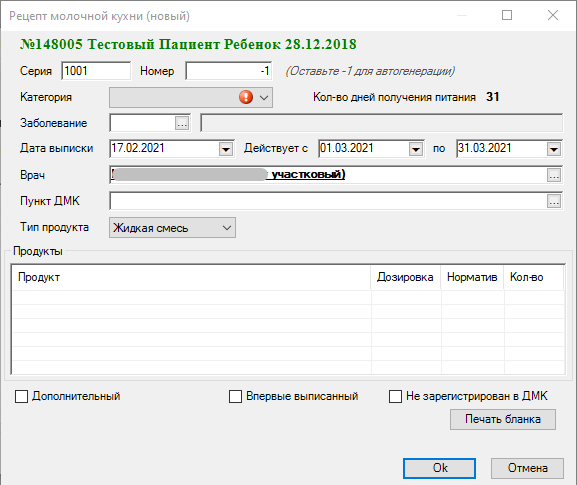Click the Печать бланка button
The image size is (577, 485).
click(503, 419)
